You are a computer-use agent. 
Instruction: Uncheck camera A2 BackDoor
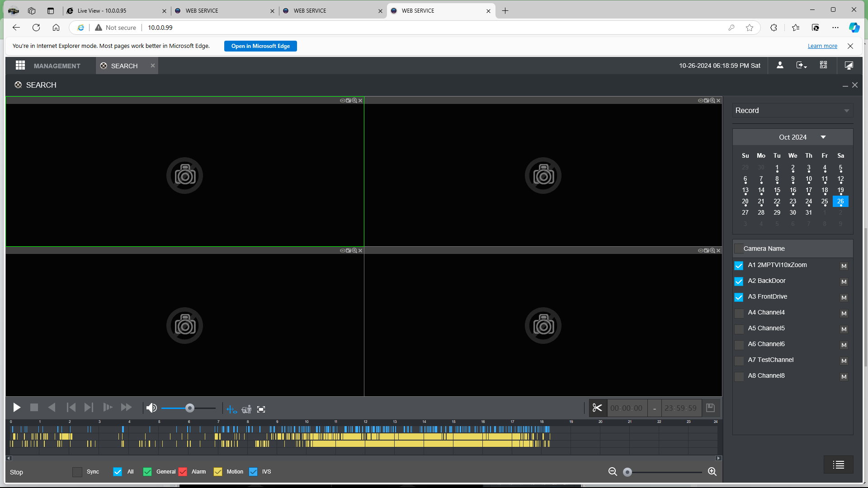[x=739, y=282]
